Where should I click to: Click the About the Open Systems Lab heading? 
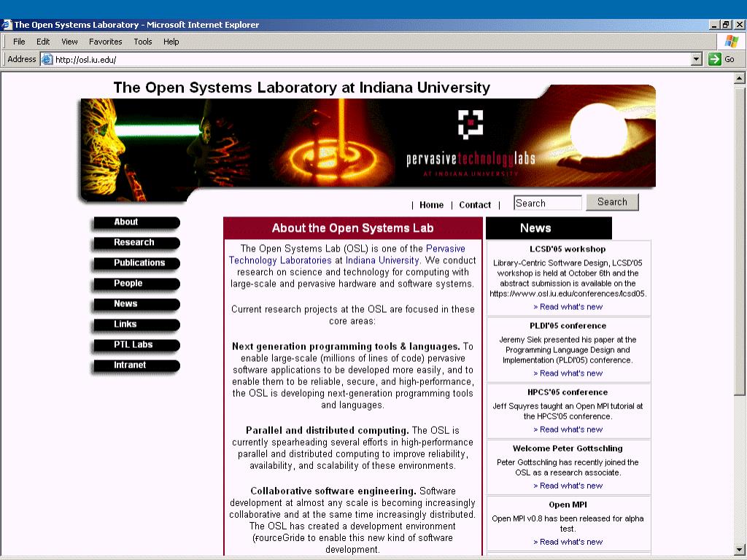click(x=352, y=228)
